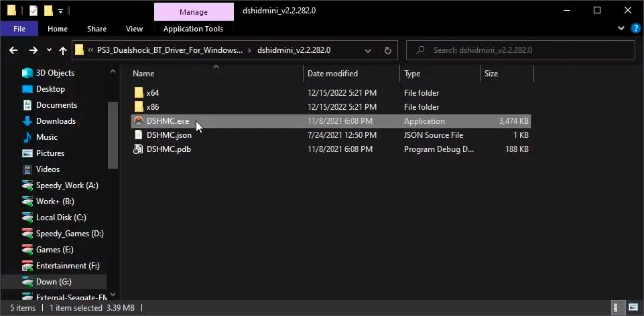
Task: Open Music in navigation pane
Action: click(x=46, y=137)
